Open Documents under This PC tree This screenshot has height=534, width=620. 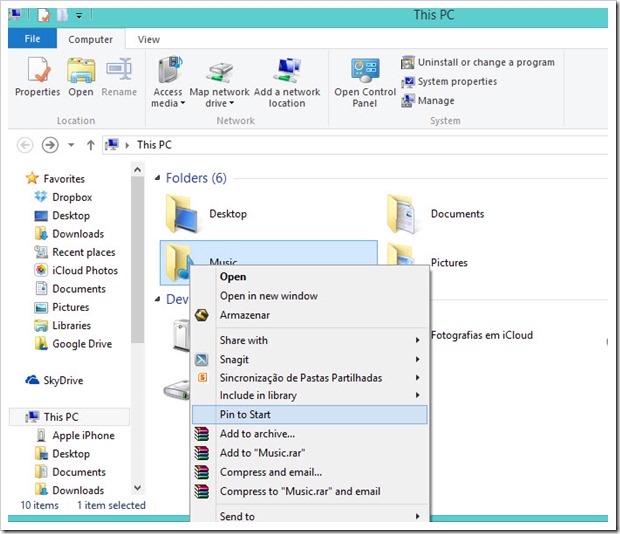pos(70,472)
